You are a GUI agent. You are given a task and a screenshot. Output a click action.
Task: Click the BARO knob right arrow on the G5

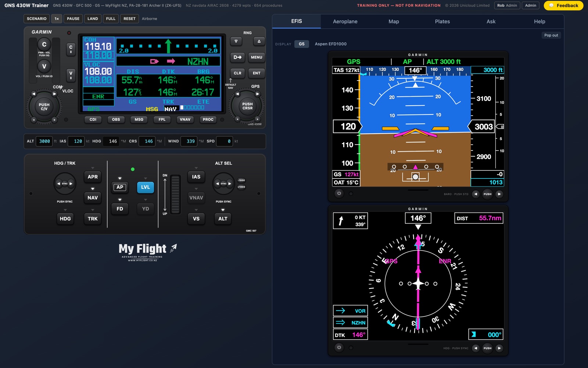click(499, 194)
